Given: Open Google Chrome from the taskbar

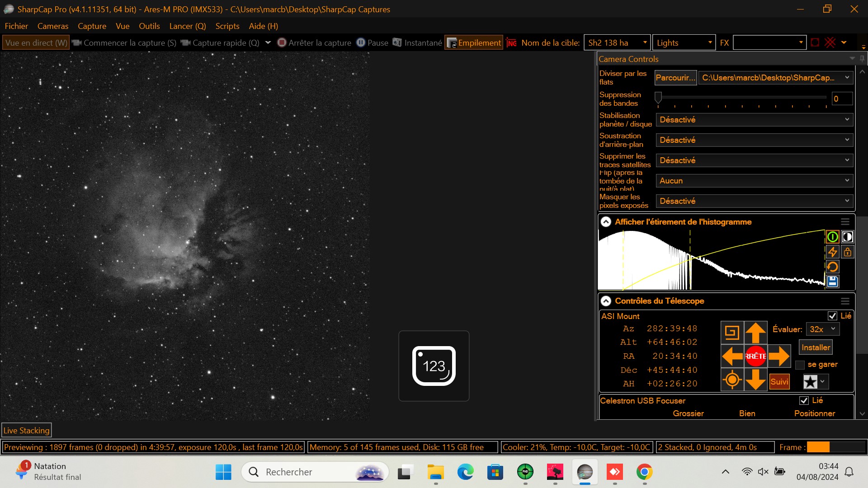Looking at the screenshot, I should click(x=644, y=472).
